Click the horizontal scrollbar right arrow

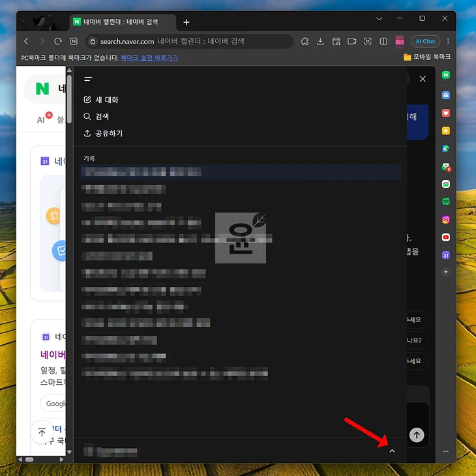[62, 459]
